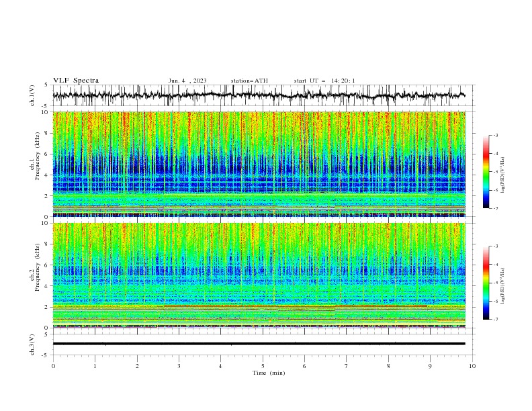Click the "Time (min)" axis label
The width and height of the screenshot is (532, 411).
pyautogui.click(x=269, y=373)
